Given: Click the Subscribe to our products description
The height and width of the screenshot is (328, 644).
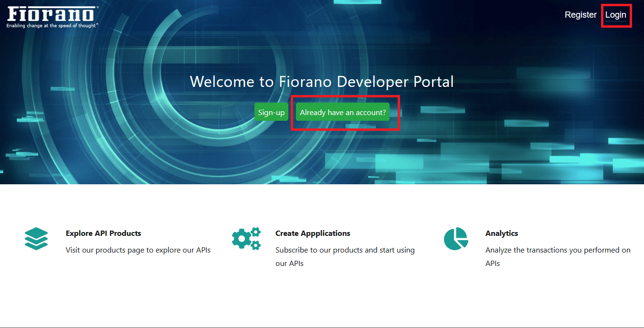Looking at the screenshot, I should coord(345,257).
